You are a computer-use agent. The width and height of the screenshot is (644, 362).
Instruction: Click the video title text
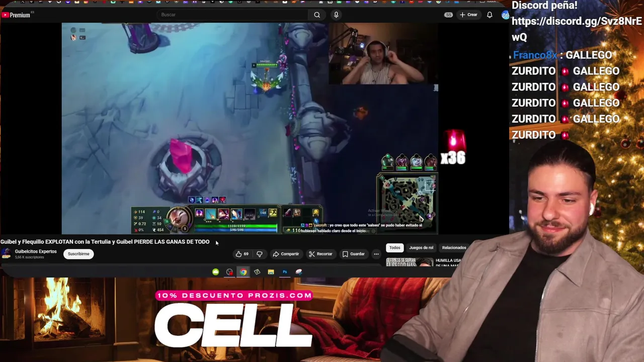click(x=105, y=242)
